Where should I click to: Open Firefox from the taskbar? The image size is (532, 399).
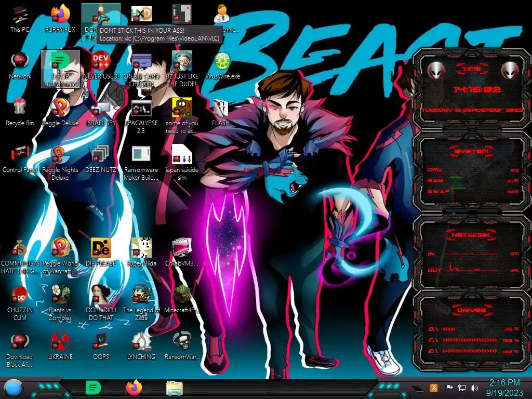134,388
